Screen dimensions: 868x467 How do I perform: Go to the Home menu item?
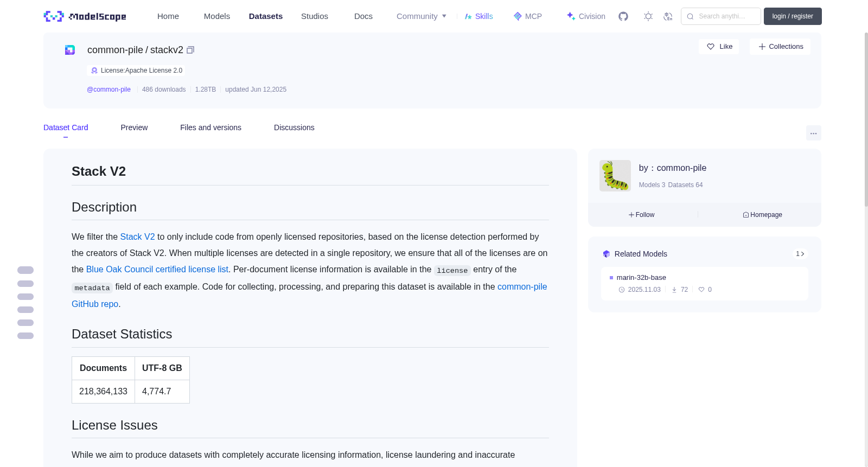168,16
